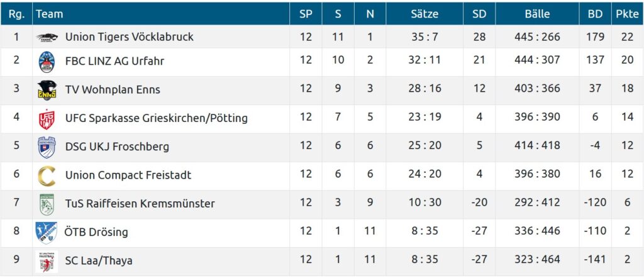Click the golden Union Compact Freistadt logo

[47, 175]
